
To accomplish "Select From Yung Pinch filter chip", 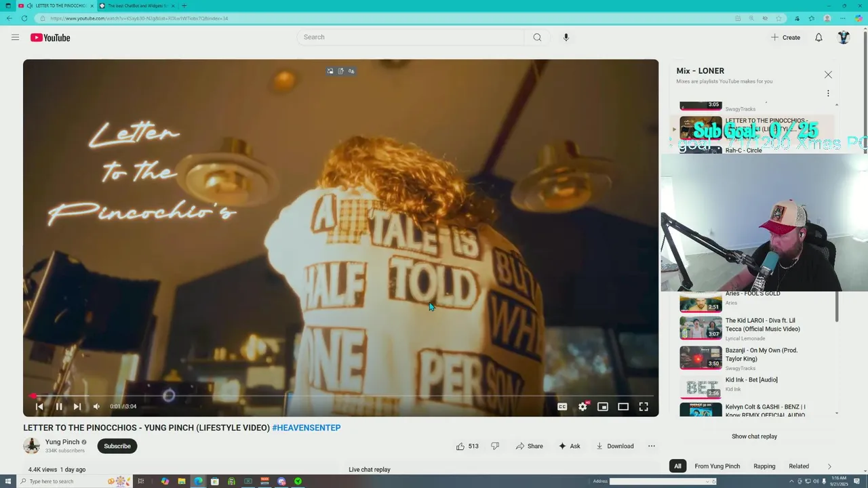I will pos(717,466).
